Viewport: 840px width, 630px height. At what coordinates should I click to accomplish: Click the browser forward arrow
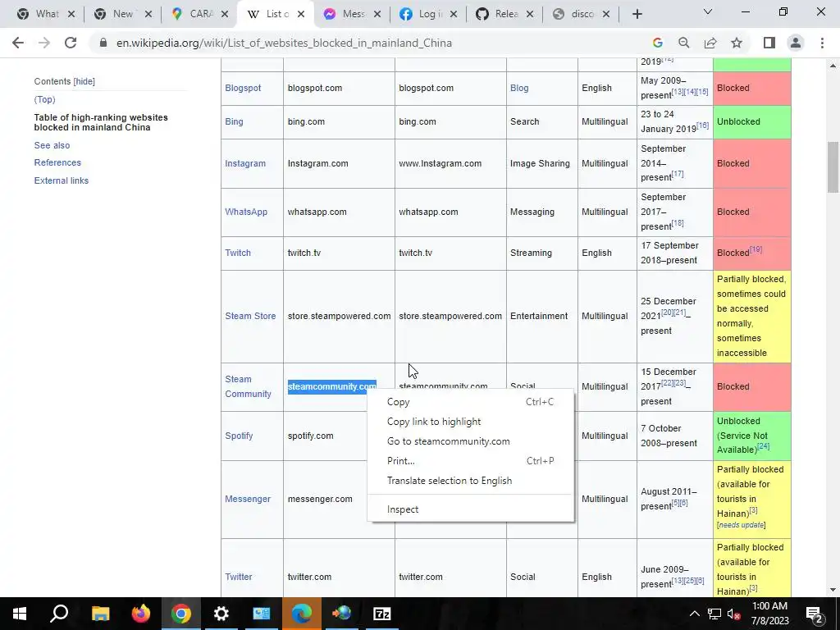click(x=44, y=43)
